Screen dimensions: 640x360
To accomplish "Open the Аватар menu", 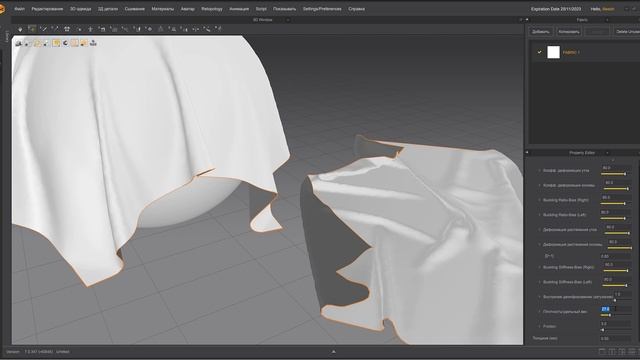I will click(188, 9).
